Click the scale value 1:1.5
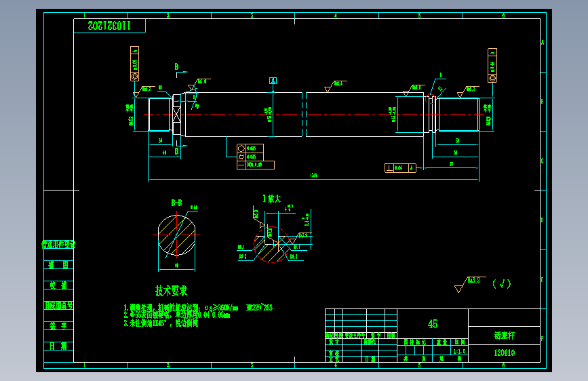 [459, 351]
